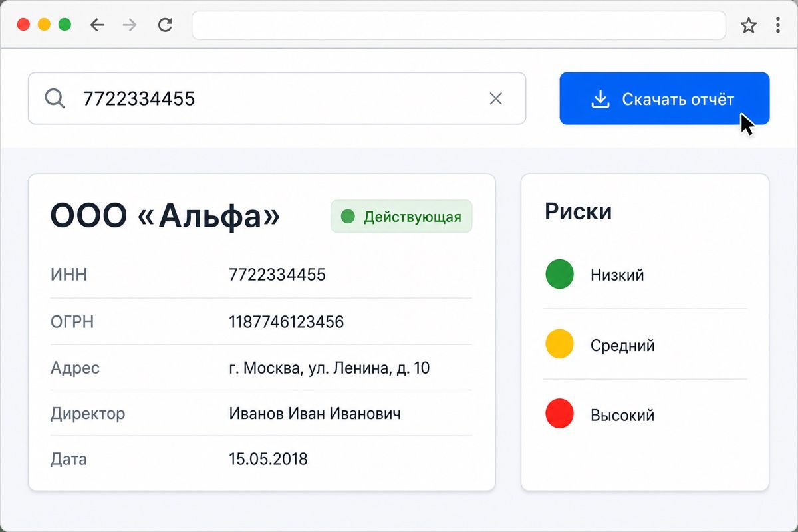Click the browser back arrow
Screen dimensions: 798x532
97,25
